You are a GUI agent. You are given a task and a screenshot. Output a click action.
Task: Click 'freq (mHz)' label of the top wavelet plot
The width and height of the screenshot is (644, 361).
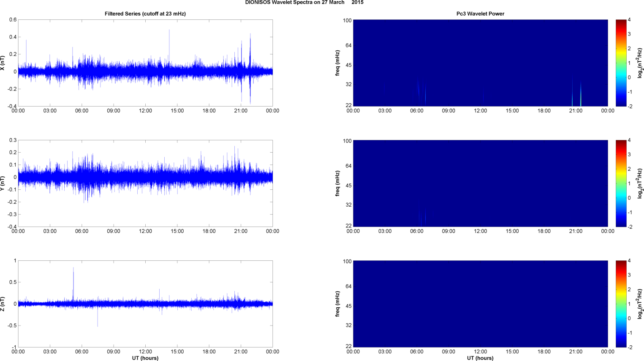coord(338,63)
